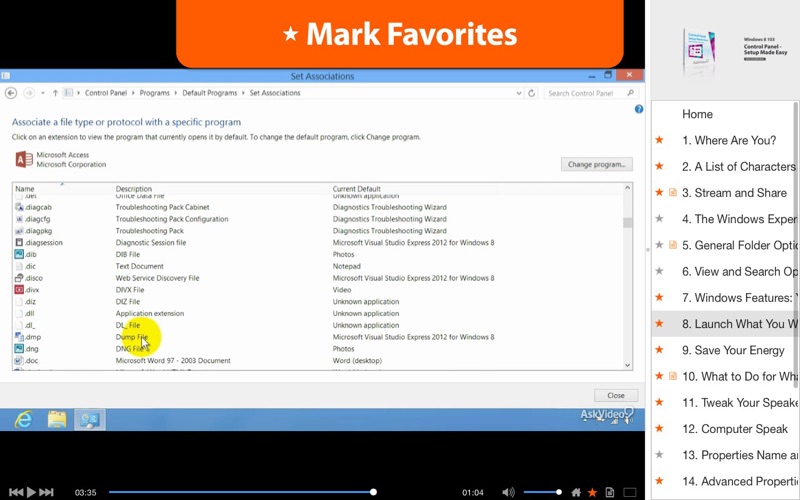
Task: Toggle favorite star in player bar
Action: (592, 492)
